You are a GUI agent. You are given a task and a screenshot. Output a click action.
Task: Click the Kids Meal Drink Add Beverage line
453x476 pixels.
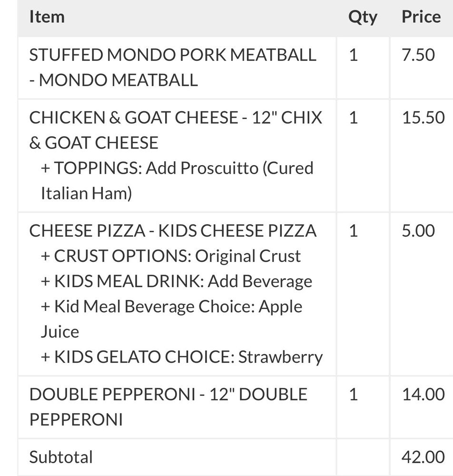(177, 281)
